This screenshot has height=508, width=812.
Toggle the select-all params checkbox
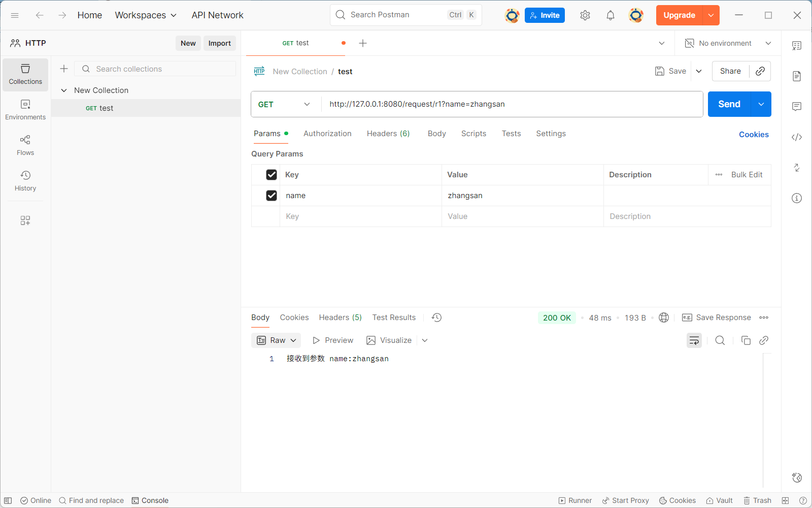(x=272, y=175)
